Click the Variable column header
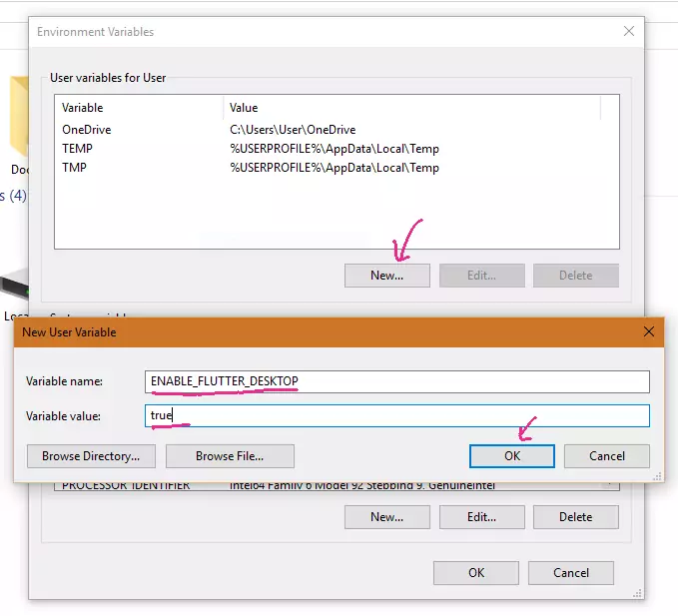 tap(139, 108)
